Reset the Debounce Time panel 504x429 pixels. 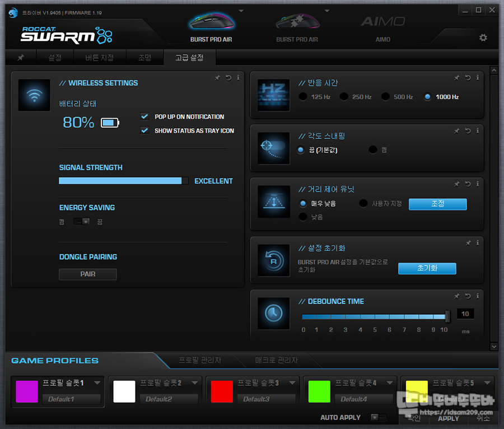click(x=468, y=296)
